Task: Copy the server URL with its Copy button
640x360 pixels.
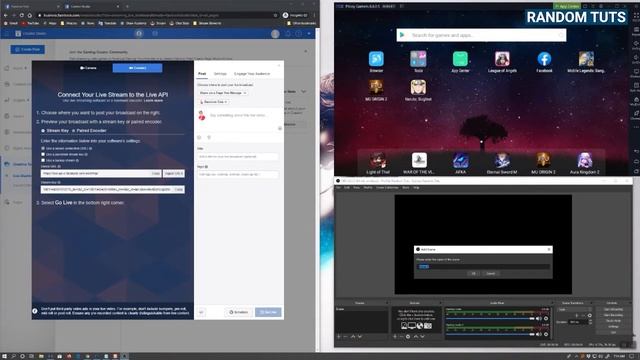Action: (156, 173)
